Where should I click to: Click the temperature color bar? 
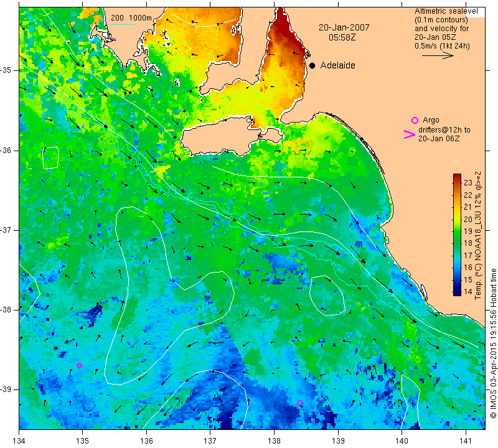[x=457, y=235]
